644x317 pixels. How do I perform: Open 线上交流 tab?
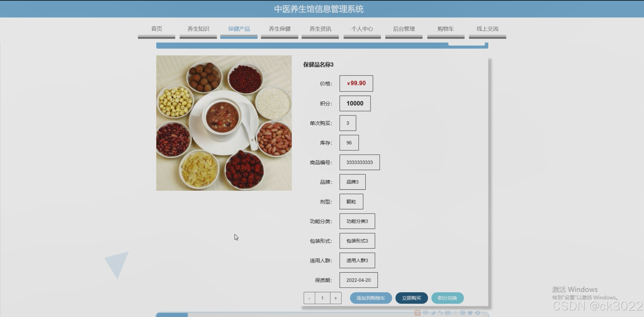487,29
